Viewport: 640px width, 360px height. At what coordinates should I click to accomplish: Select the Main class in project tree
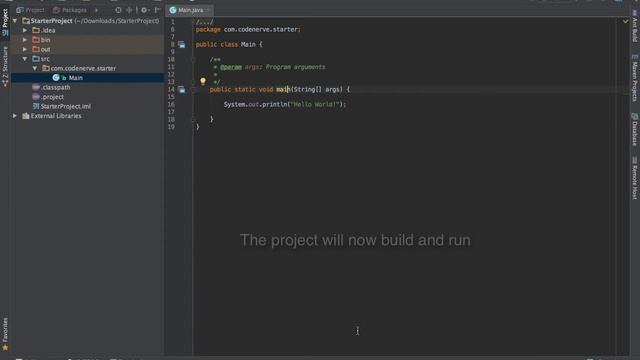[88, 78]
